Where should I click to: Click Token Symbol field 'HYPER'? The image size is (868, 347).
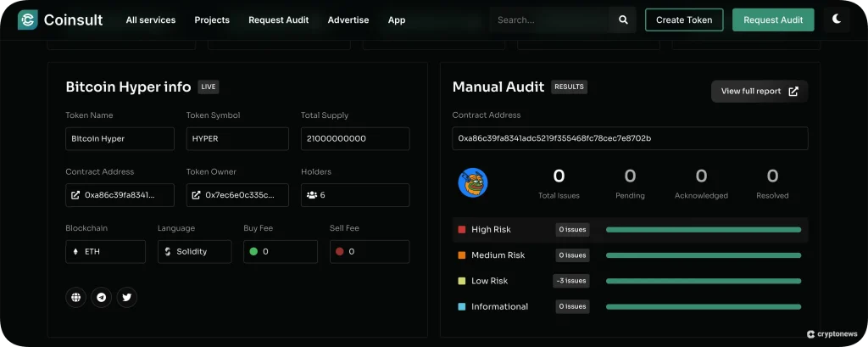tap(237, 138)
